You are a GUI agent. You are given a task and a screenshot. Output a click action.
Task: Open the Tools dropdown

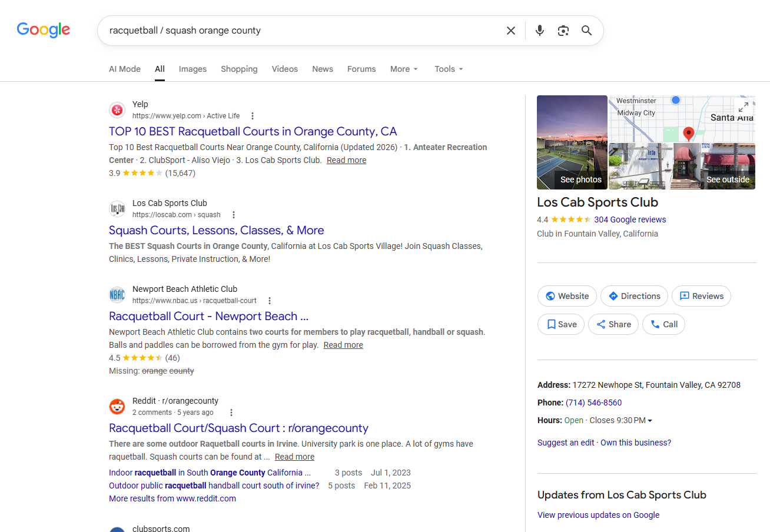click(449, 69)
